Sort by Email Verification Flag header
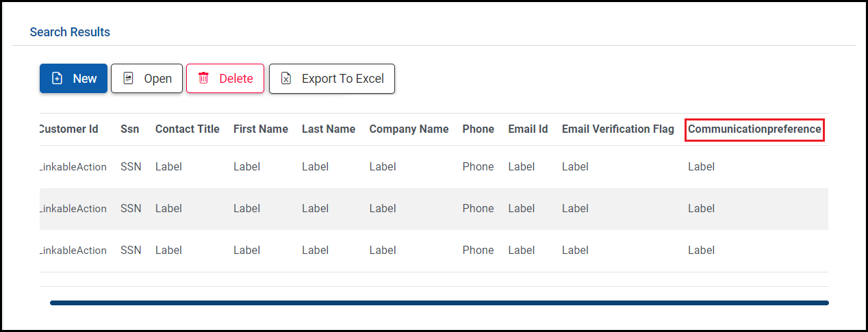Image resolution: width=868 pixels, height=332 pixels. pyautogui.click(x=618, y=129)
